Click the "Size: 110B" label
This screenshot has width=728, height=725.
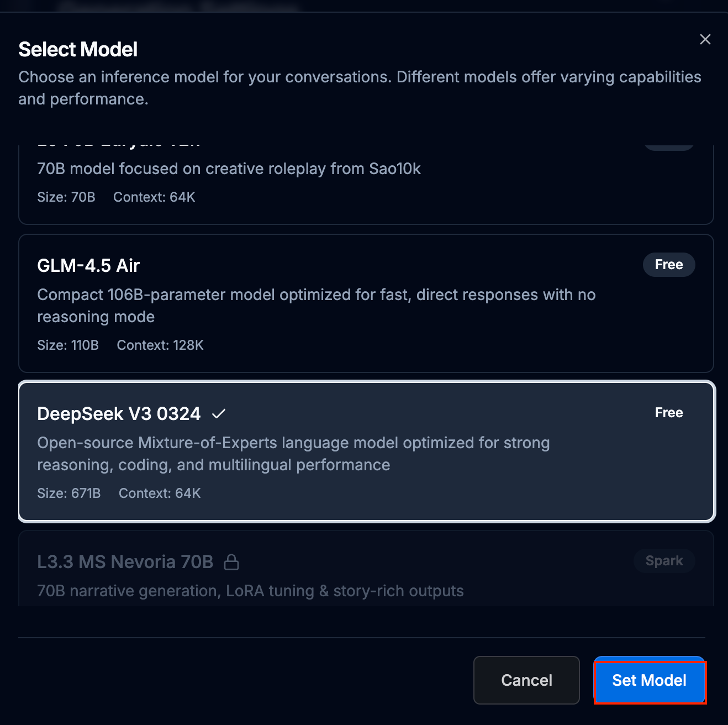(x=68, y=345)
